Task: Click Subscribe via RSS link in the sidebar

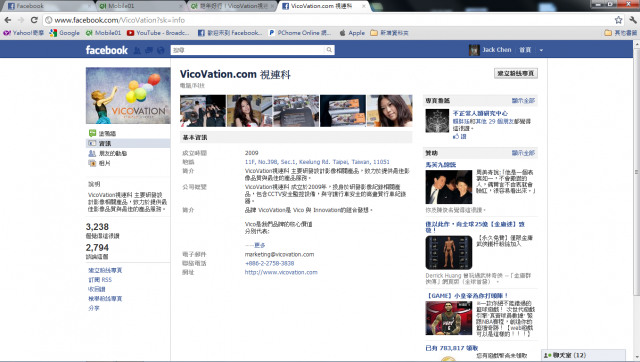Action: 100,280
